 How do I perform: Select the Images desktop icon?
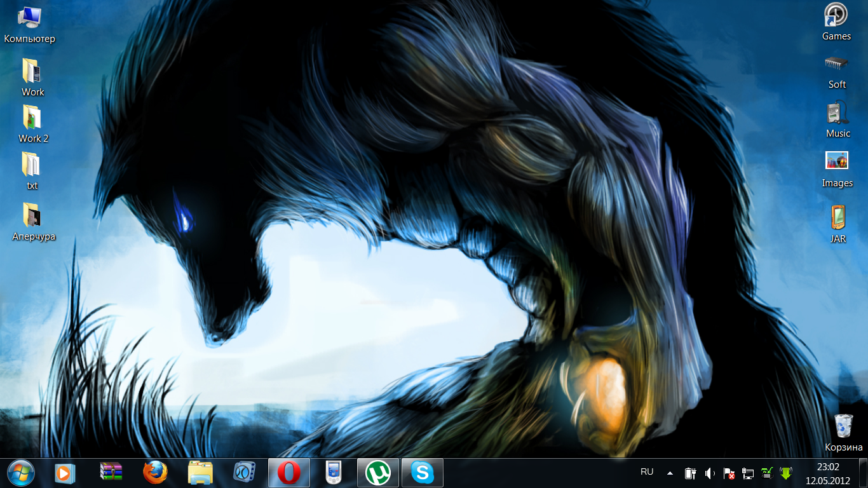coord(837,169)
